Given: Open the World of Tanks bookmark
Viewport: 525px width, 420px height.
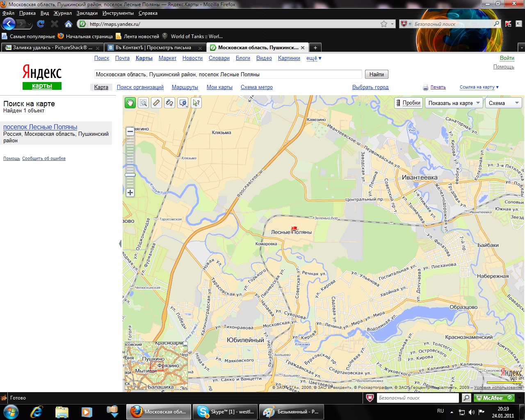Looking at the screenshot, I should [x=192, y=36].
